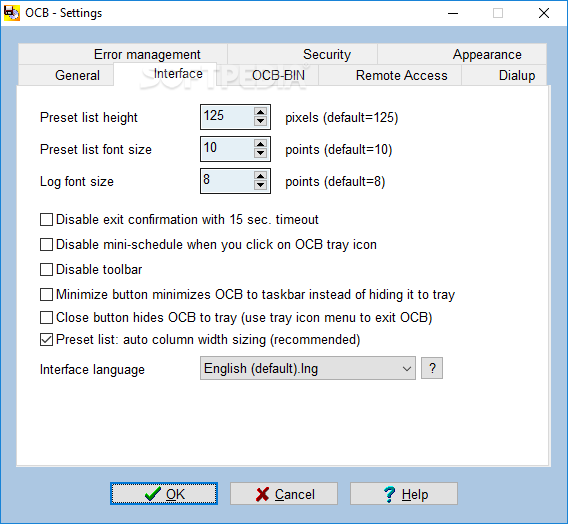Enable Disable exit confirmation checkbox
Screen dimensions: 568x524
coord(46,219)
